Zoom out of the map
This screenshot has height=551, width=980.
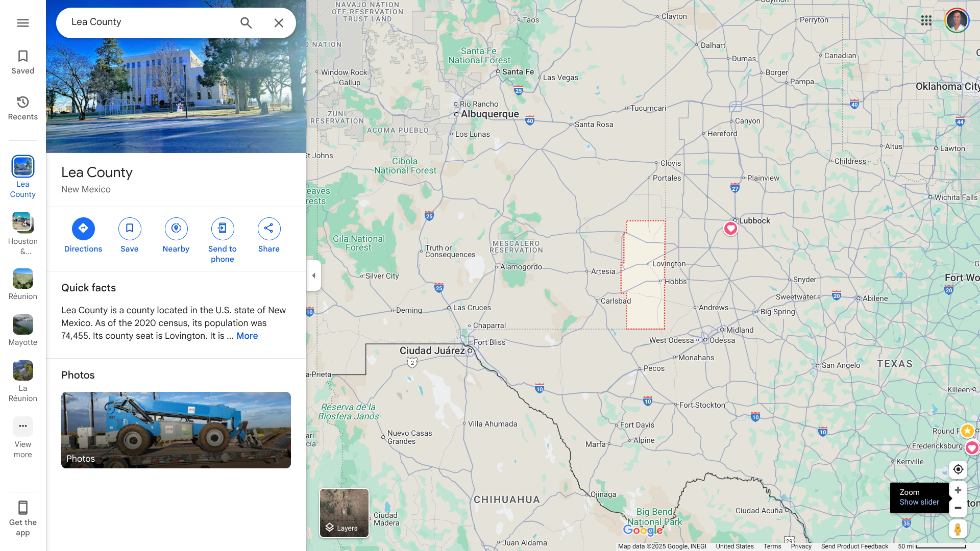pos(958,508)
